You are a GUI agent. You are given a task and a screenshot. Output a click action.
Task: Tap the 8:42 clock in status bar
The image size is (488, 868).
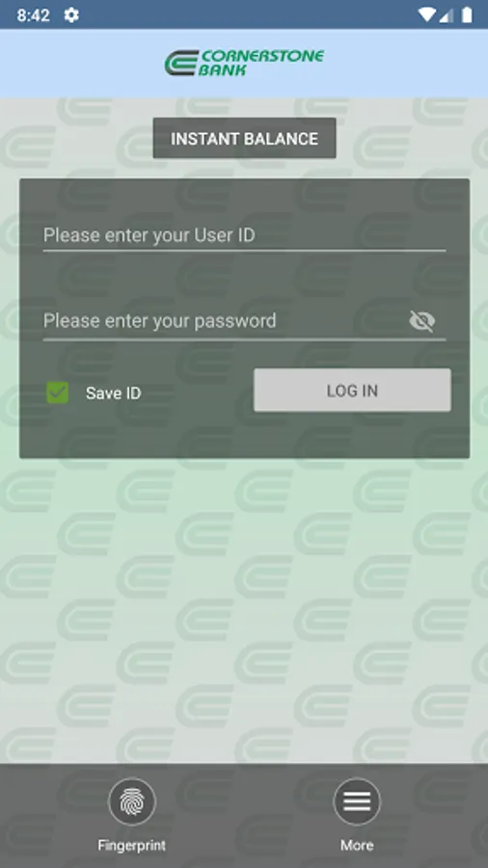(33, 14)
